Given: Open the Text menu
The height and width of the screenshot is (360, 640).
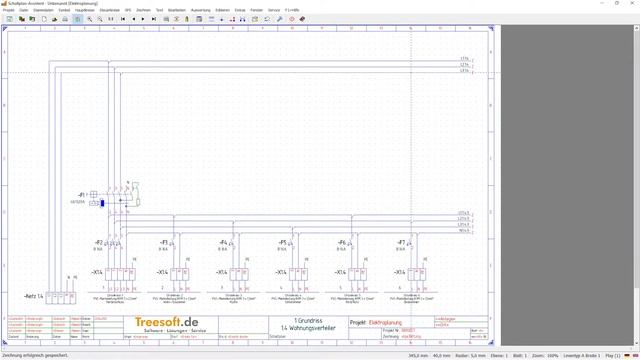Looking at the screenshot, I should [x=159, y=10].
